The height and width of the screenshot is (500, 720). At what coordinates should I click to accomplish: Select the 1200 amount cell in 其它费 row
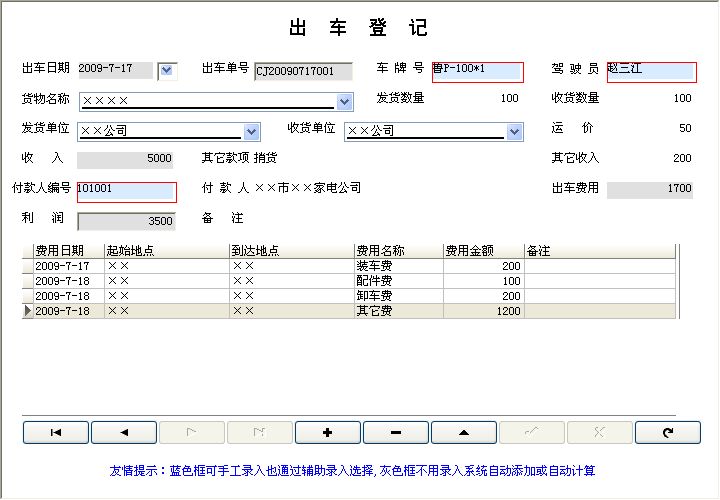483,311
